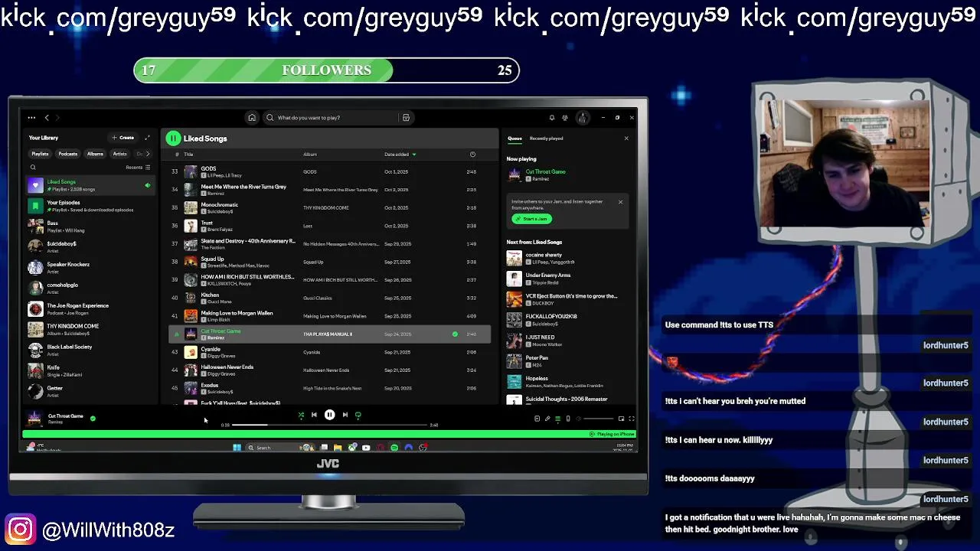Select Peter Pan in the queue
Image resolution: width=980 pixels, height=551 pixels.
pyautogui.click(x=567, y=361)
